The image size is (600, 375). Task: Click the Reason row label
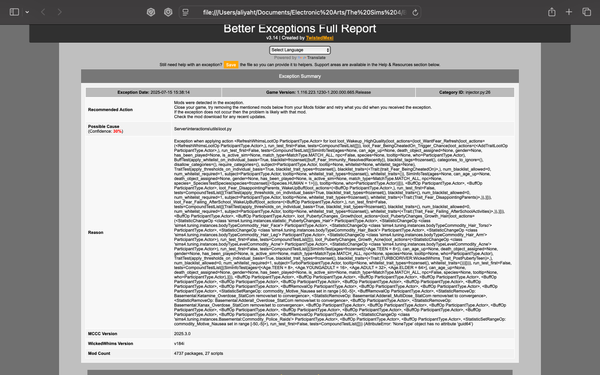point(96,232)
